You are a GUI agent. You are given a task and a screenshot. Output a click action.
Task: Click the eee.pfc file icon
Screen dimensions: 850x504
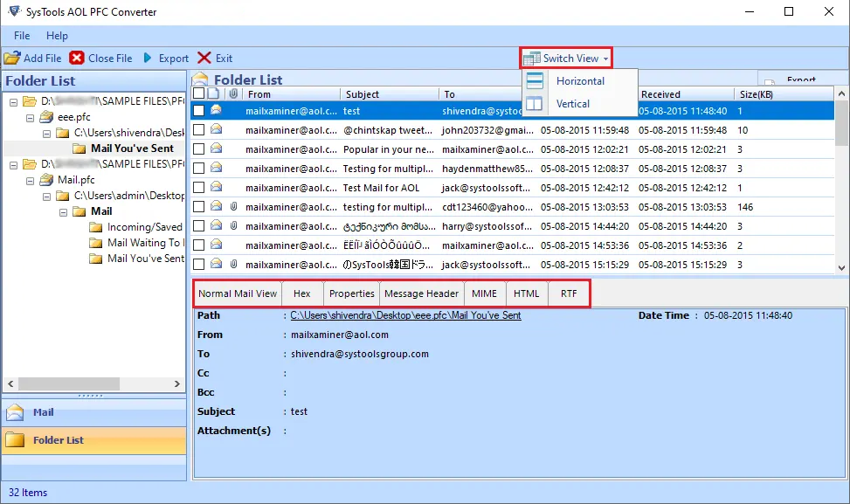47,116
